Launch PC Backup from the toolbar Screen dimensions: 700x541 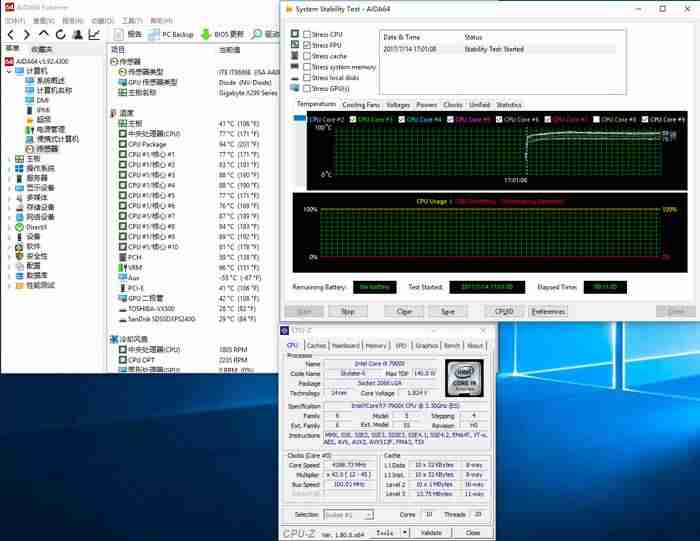[x=171, y=34]
